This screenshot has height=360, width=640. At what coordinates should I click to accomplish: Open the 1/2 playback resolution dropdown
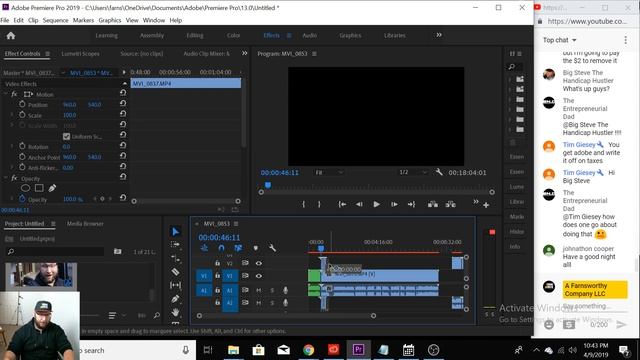[x=413, y=172]
